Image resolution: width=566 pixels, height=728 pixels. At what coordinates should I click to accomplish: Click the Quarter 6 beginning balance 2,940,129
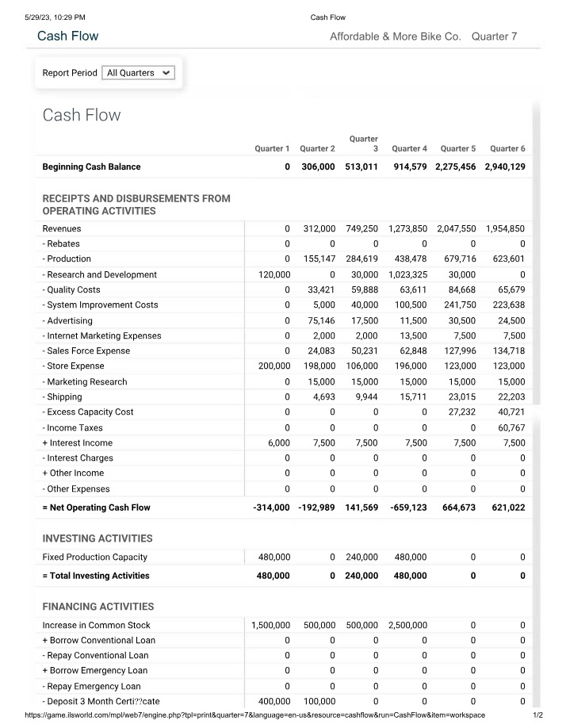(505, 167)
